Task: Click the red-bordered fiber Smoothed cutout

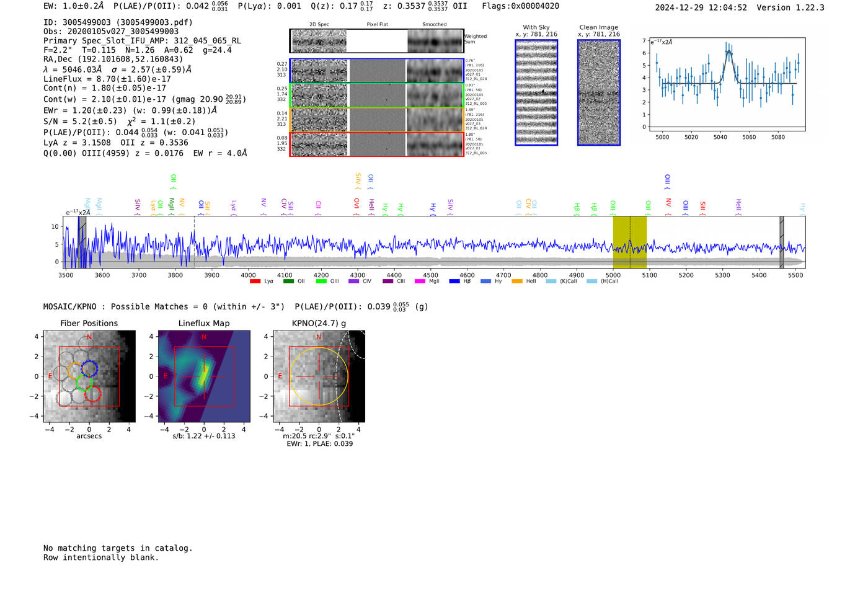Action: click(435, 144)
